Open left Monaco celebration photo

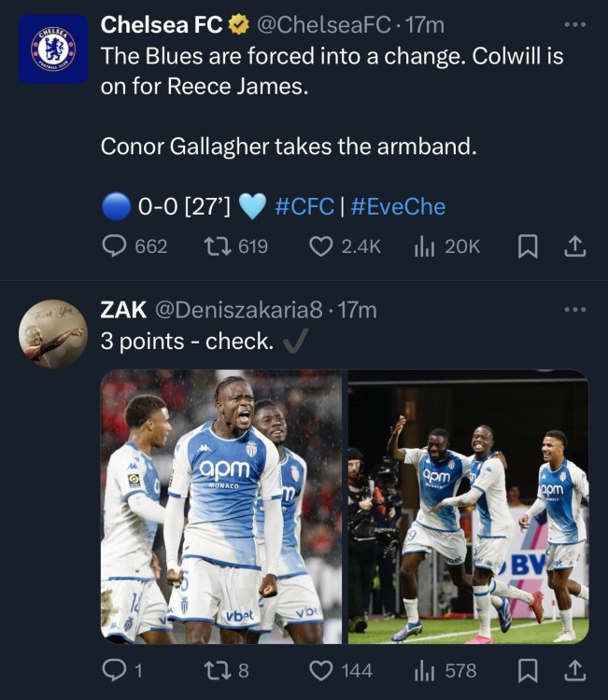coord(221,507)
